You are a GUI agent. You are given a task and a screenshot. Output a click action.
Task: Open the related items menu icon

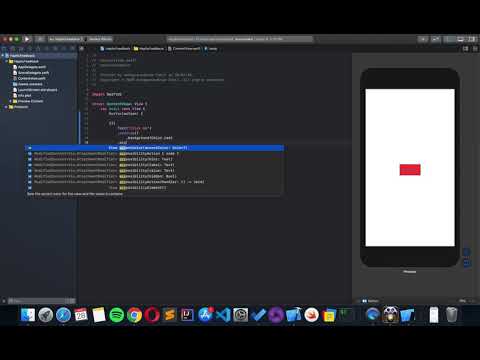pos(82,49)
